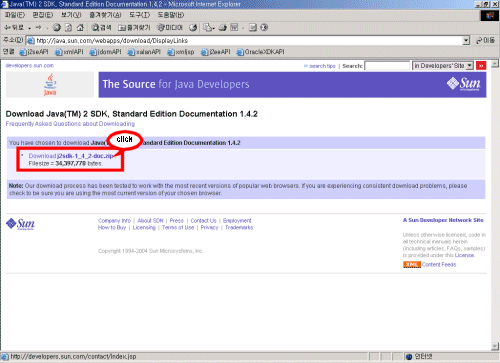Click the Messenger toolbar icon

coord(264,28)
